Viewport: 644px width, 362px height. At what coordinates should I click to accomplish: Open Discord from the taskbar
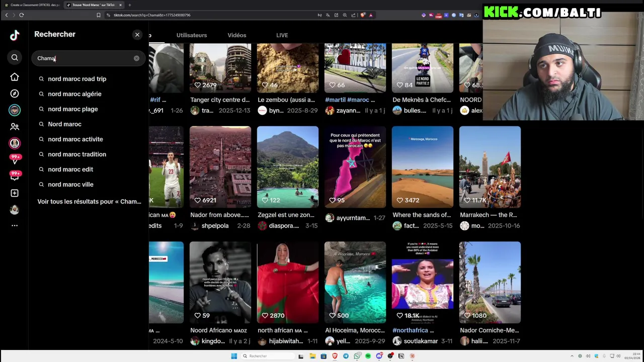click(x=379, y=356)
